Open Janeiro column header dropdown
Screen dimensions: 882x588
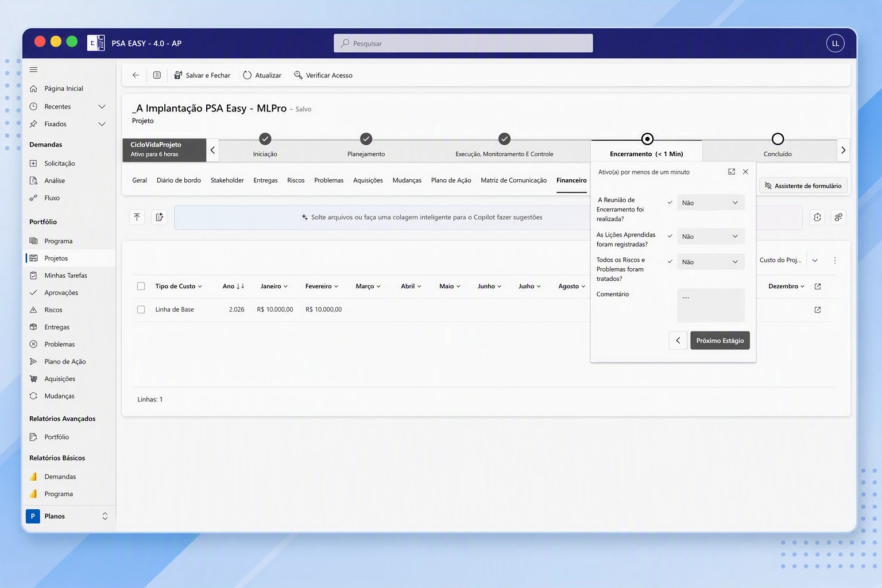click(x=274, y=286)
